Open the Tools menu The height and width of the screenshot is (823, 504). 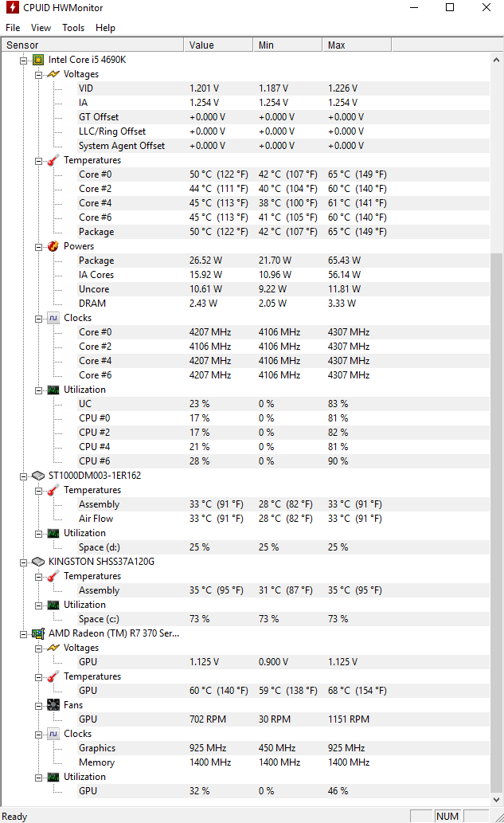click(73, 28)
